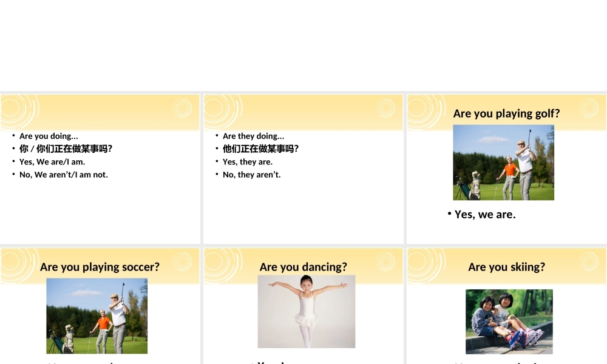Select the title 'Are you playing golf?'
Image resolution: width=607 pixels, height=364 pixels.
pyautogui.click(x=506, y=113)
